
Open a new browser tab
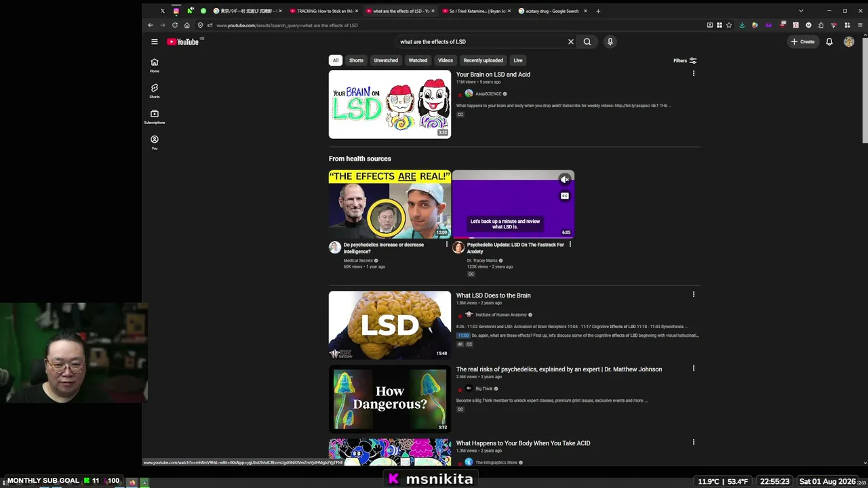(598, 11)
